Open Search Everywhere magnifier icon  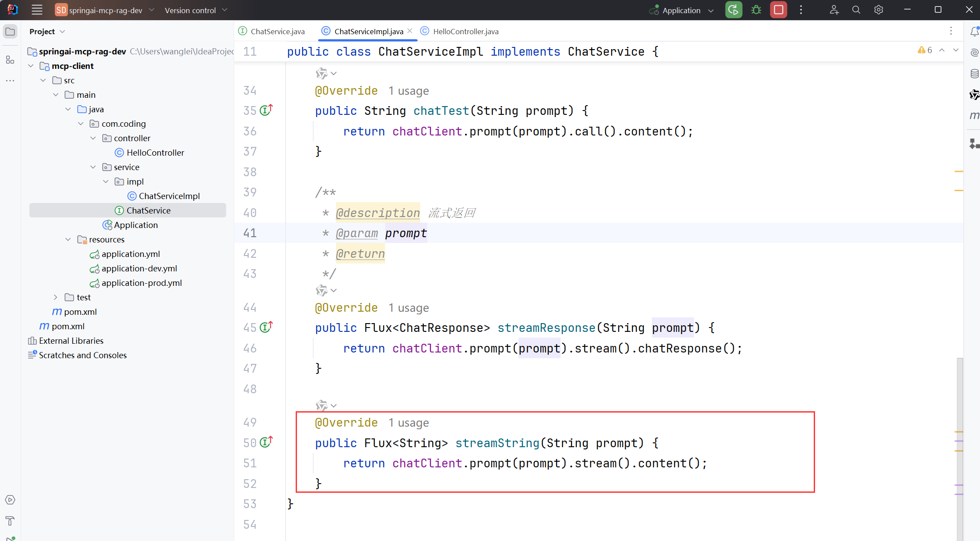(x=856, y=10)
